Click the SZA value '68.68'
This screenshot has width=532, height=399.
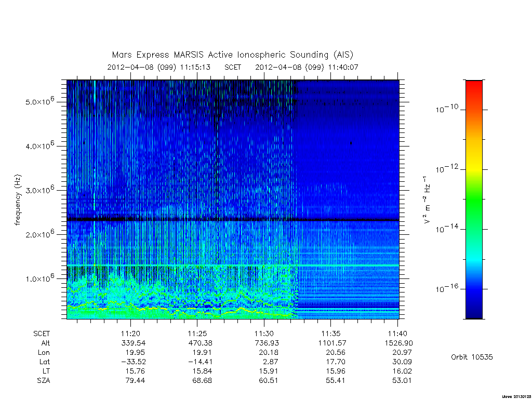tap(202, 381)
